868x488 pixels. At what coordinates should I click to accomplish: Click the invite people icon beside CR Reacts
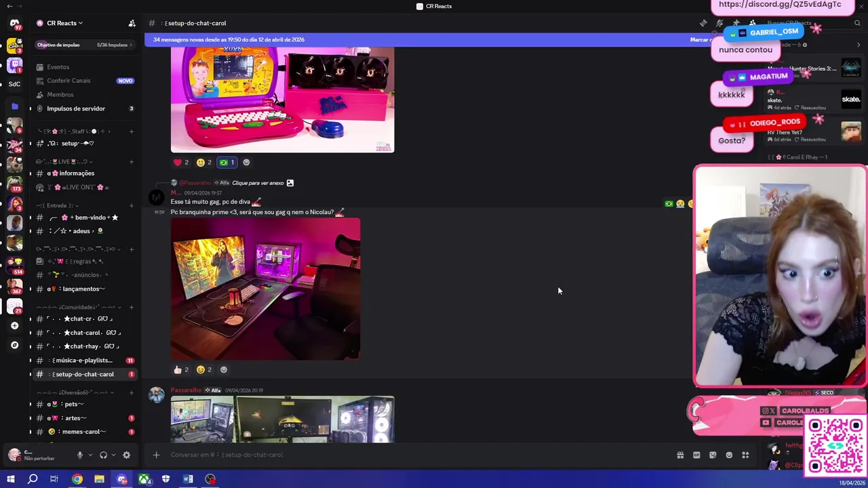pos(132,23)
